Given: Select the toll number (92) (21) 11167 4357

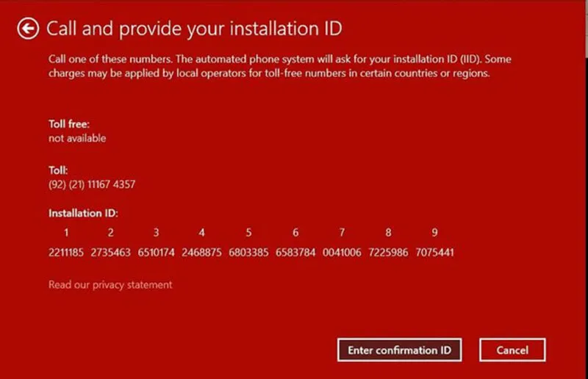Looking at the screenshot, I should (x=92, y=184).
